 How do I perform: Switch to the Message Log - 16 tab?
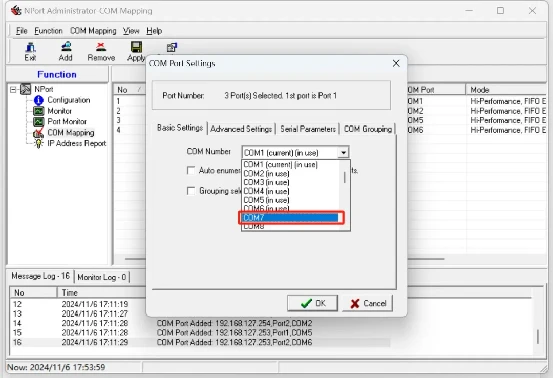tap(41, 276)
